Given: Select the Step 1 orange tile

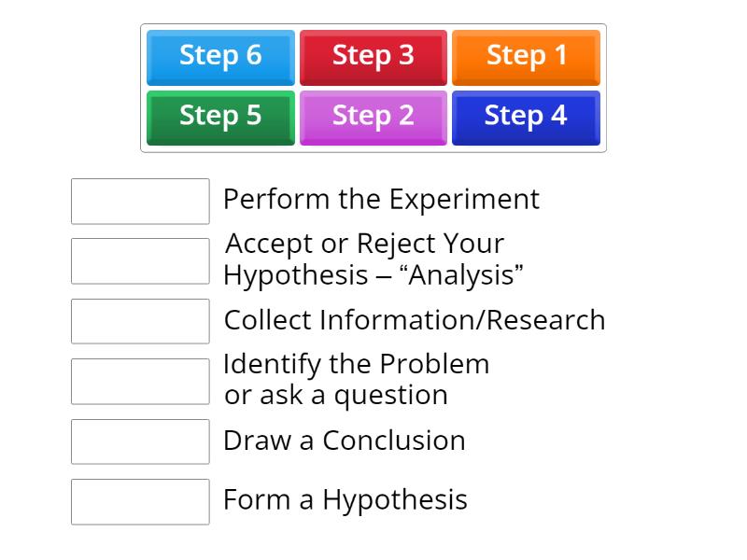Looking at the screenshot, I should tap(526, 56).
